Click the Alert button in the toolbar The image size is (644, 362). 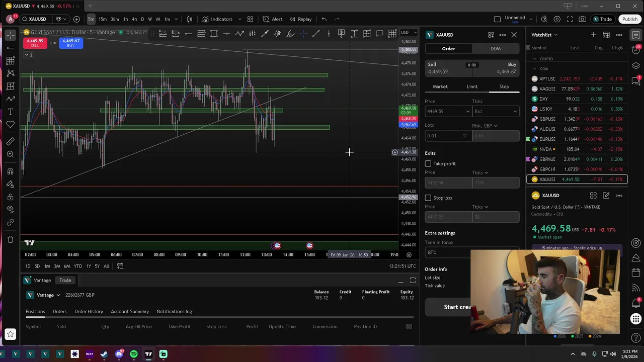point(272,19)
